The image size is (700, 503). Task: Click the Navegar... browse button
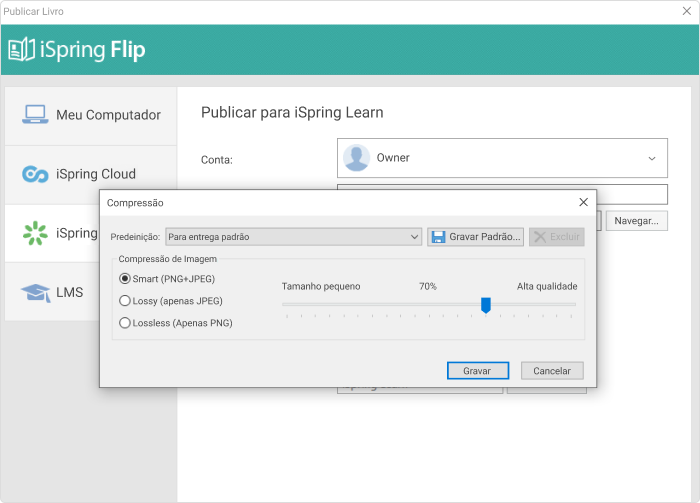[637, 221]
